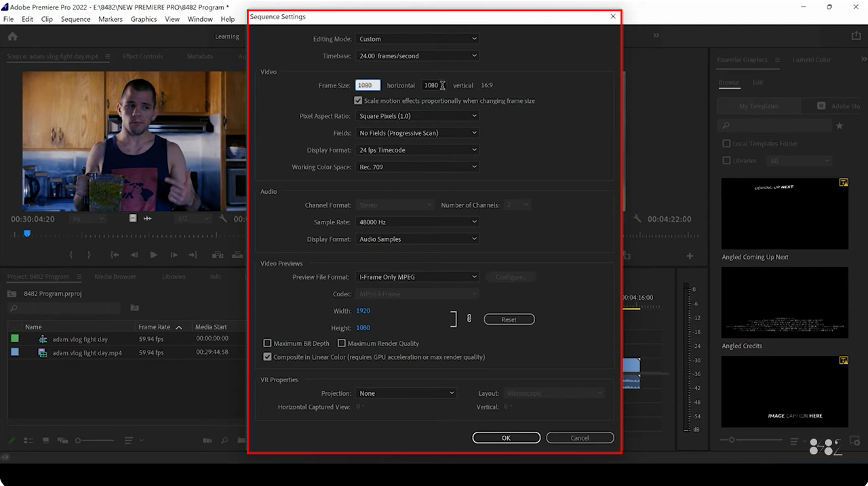Viewport: 868px width, 486px height.
Task: Click Sort Icons menu icon in Project panel
Action: (x=129, y=441)
